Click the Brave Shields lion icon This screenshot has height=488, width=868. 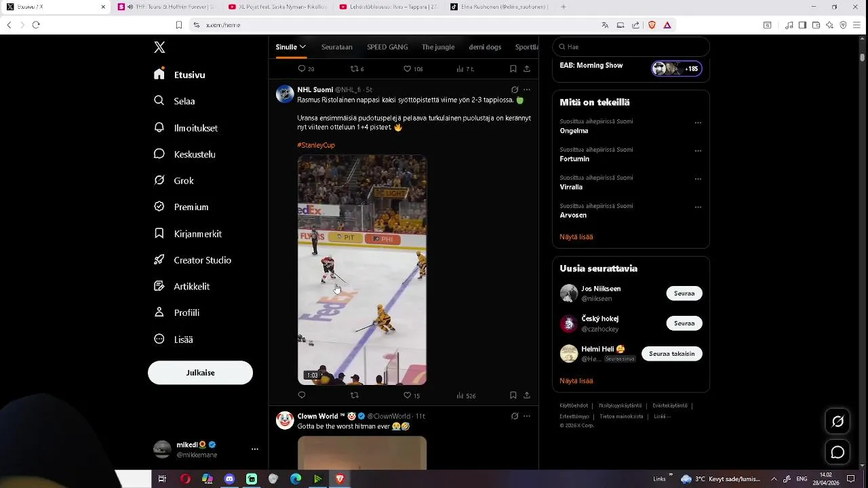652,25
